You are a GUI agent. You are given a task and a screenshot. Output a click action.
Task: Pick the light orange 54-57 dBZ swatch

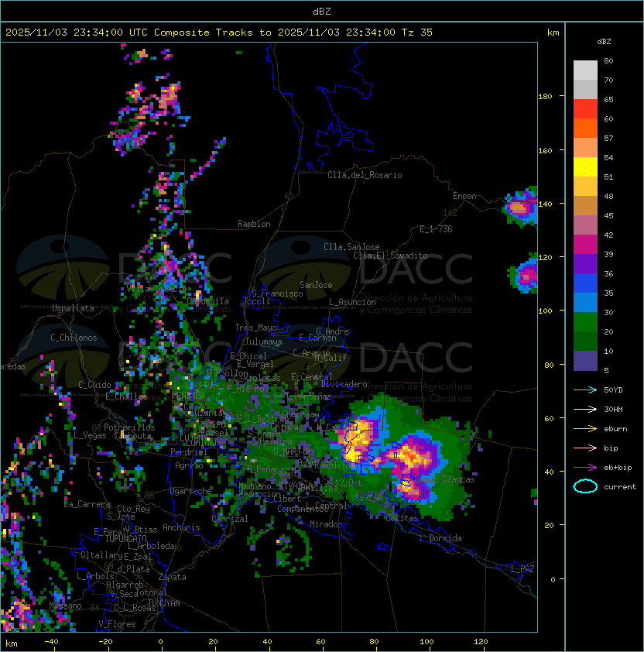[x=585, y=148]
